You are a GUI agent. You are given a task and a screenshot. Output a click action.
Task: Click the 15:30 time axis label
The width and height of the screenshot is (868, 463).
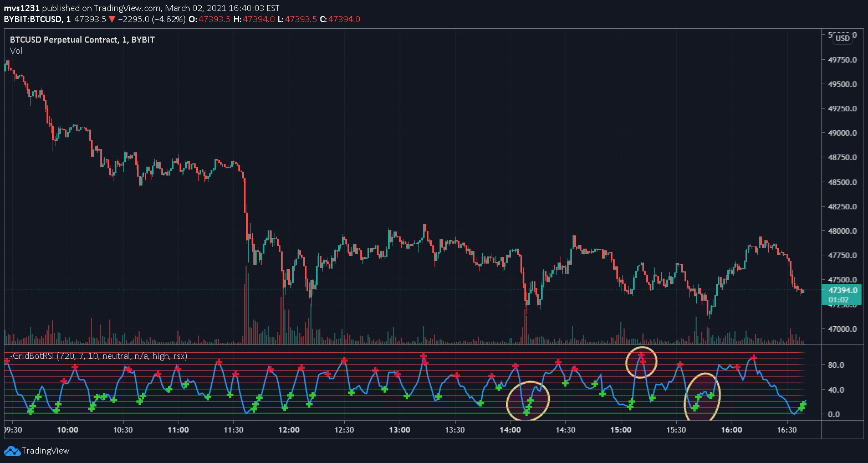click(676, 429)
